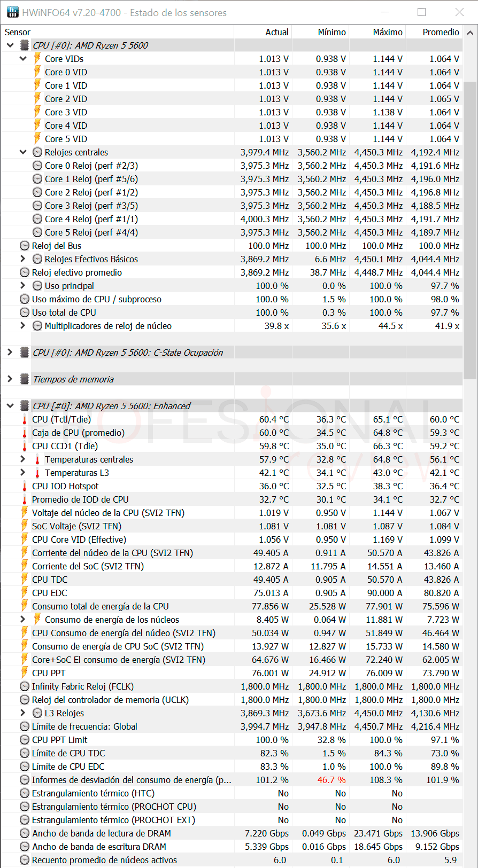This screenshot has width=478, height=868.
Task: Select Consumo total de energía de la CPU row
Action: click(x=232, y=606)
